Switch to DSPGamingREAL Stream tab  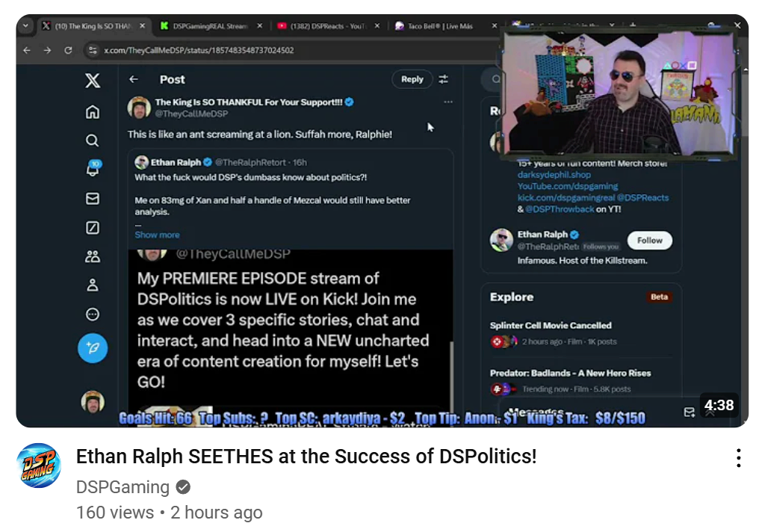click(x=210, y=26)
